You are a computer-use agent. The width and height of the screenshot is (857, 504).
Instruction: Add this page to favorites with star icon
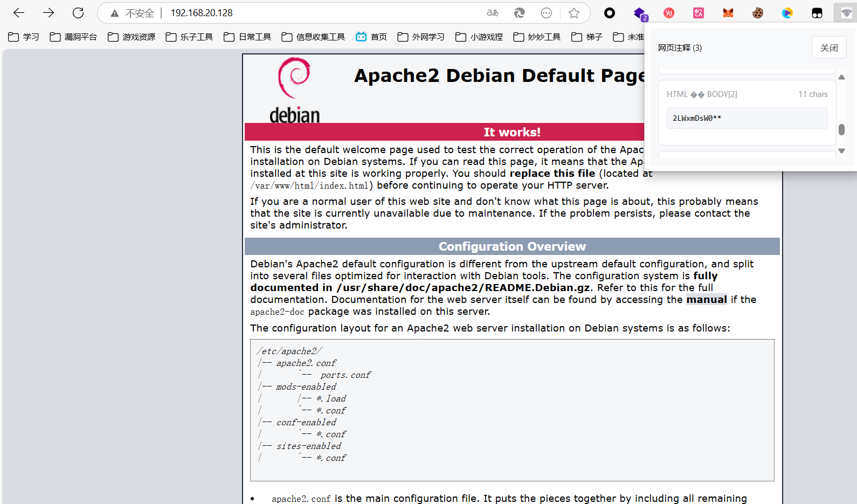(x=574, y=13)
